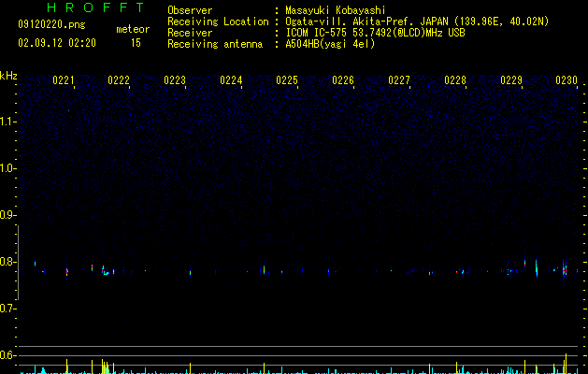Click time marker 0226
The height and width of the screenshot is (374, 588).
coord(343,80)
